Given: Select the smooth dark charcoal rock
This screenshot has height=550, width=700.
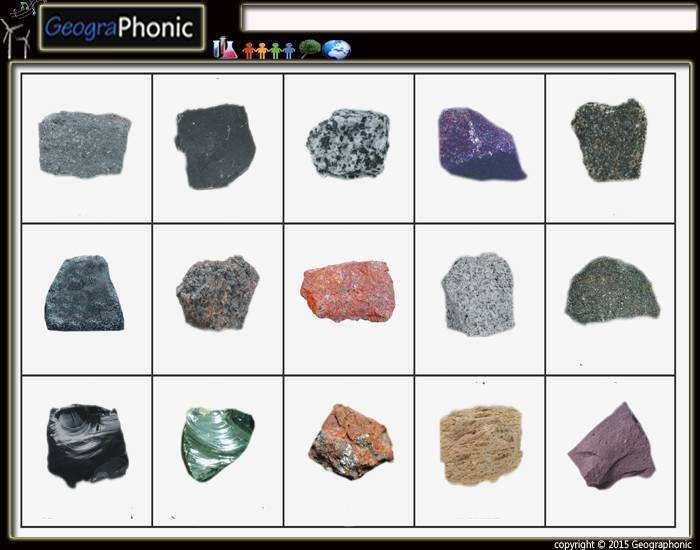Looking at the screenshot, I should pos(215,146).
